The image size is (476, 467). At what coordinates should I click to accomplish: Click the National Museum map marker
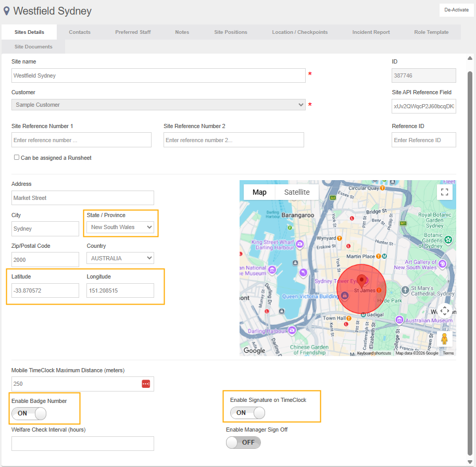pos(272,270)
